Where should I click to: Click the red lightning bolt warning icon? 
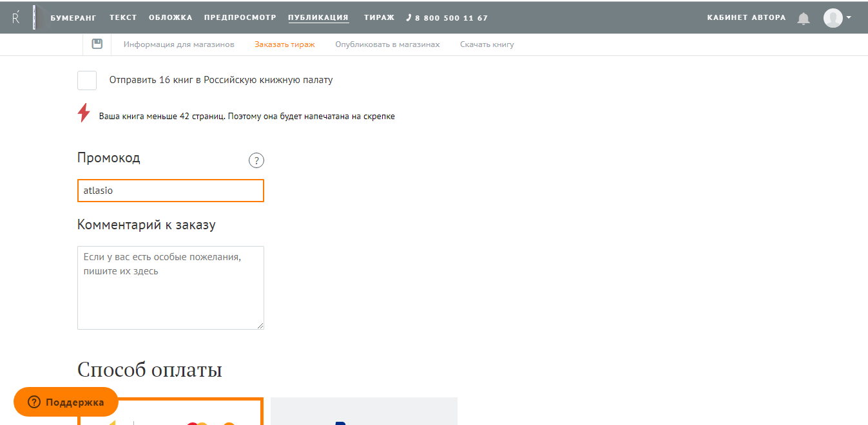pyautogui.click(x=84, y=113)
